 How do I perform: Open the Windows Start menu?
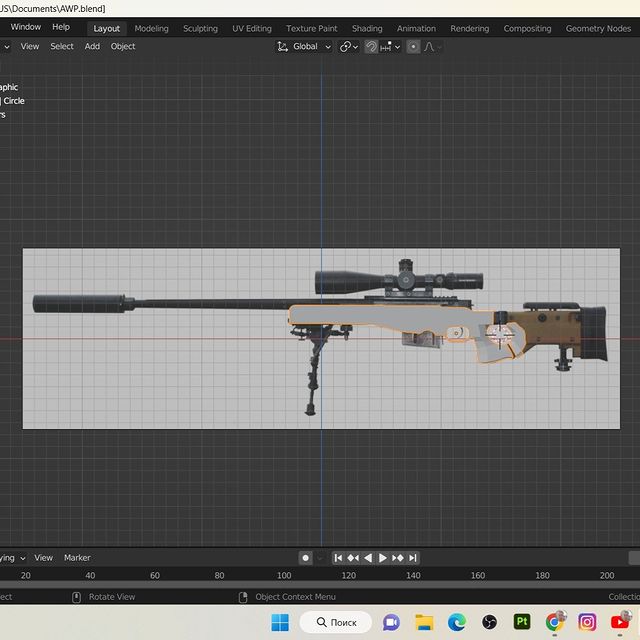pos(280,622)
